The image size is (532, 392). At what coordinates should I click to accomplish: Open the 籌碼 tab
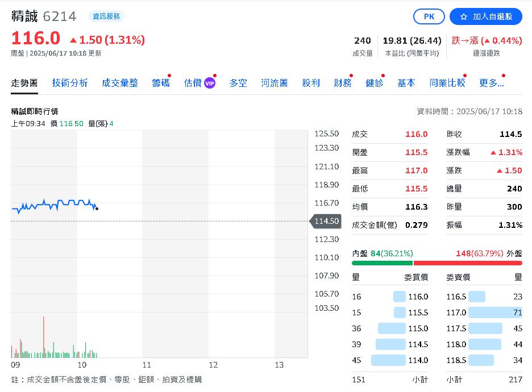[161, 83]
